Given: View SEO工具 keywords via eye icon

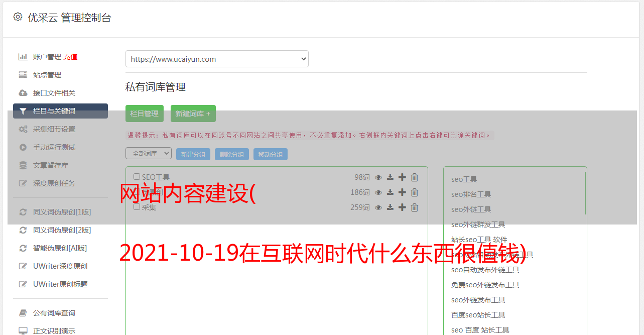Looking at the screenshot, I should (378, 177).
